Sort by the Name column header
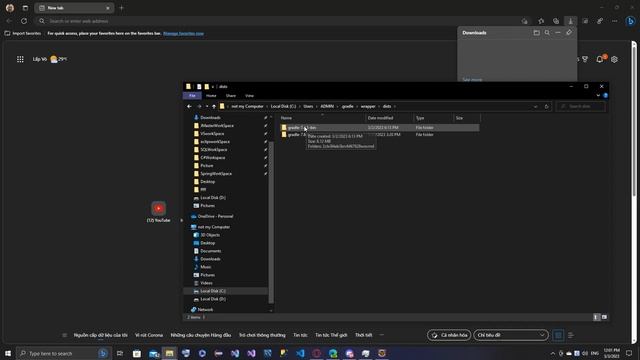 coord(322,118)
